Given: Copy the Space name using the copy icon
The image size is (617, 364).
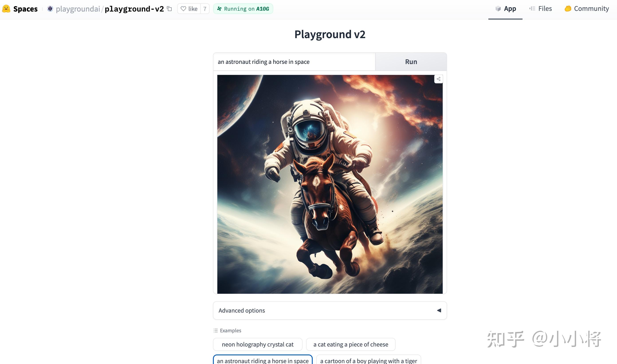Looking at the screenshot, I should coord(169,9).
